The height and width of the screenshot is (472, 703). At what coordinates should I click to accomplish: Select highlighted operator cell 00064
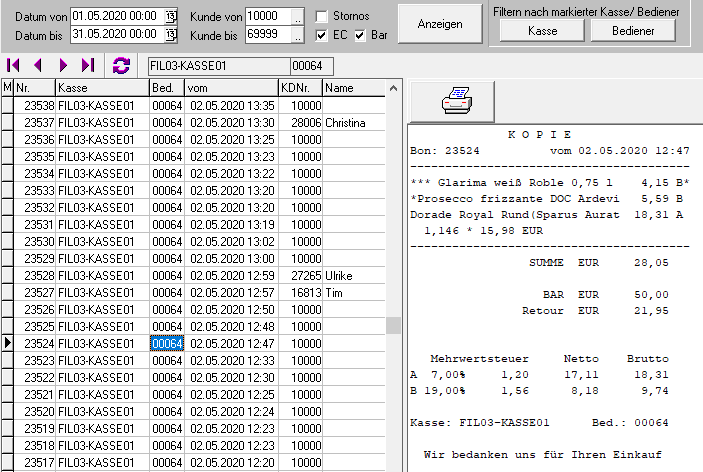click(167, 344)
